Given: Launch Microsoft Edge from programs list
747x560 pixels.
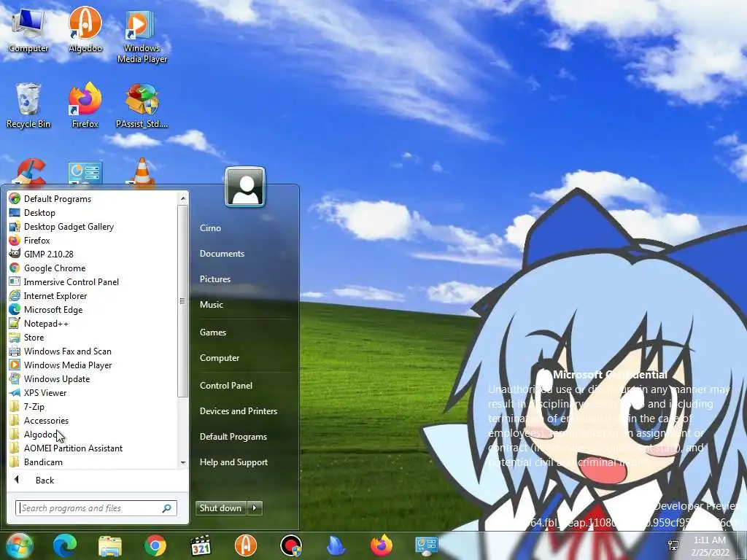Looking at the screenshot, I should (x=93, y=309).
